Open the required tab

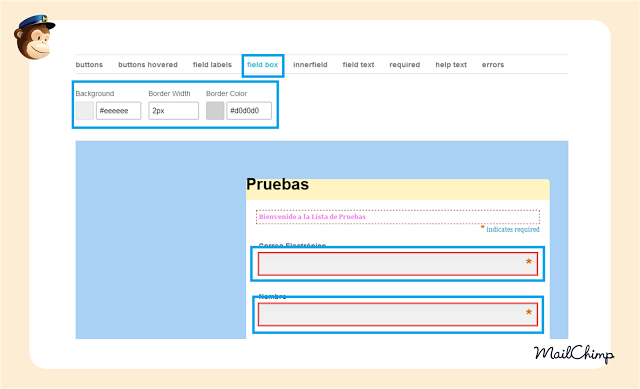click(x=404, y=64)
